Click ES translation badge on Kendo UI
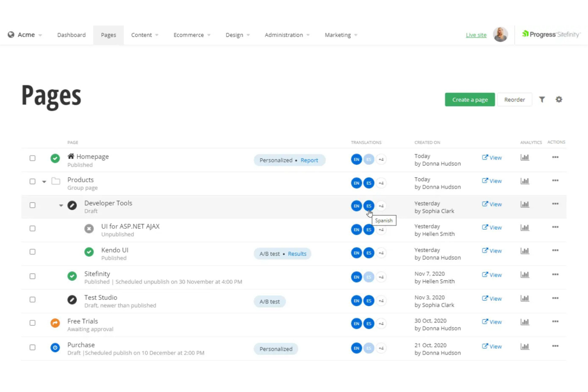The image size is (588, 392). coord(369,253)
